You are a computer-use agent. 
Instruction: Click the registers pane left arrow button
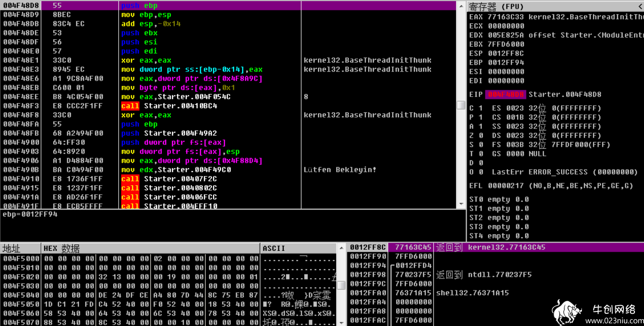coord(639,6)
